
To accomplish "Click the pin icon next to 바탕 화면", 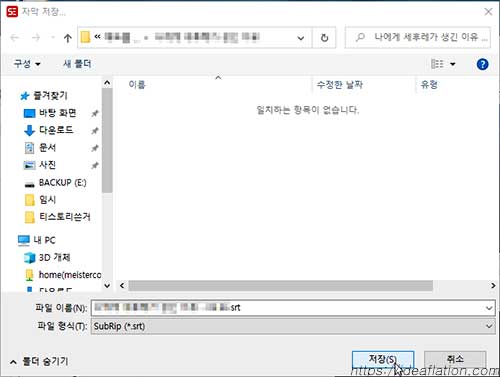I will pyautogui.click(x=95, y=113).
